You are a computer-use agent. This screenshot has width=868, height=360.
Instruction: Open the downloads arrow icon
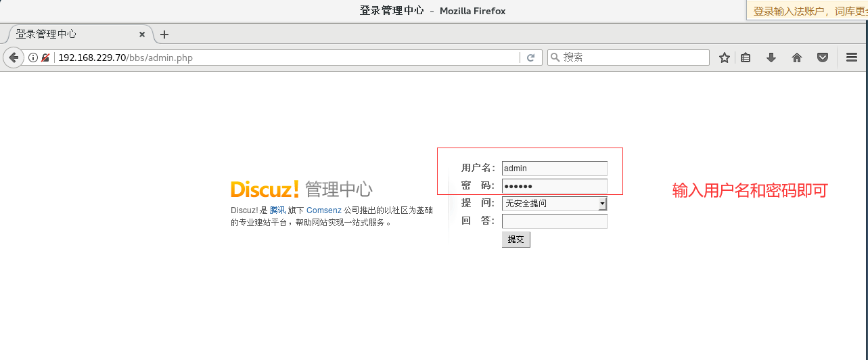771,58
